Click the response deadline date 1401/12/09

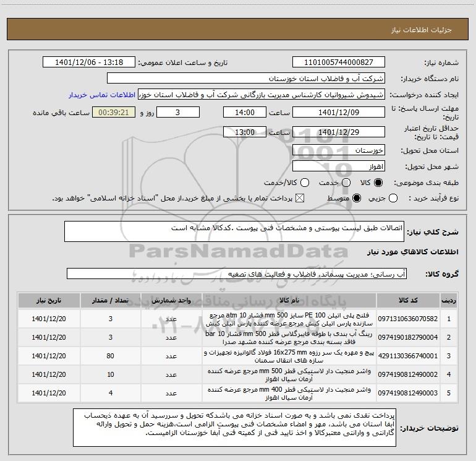click(339, 112)
